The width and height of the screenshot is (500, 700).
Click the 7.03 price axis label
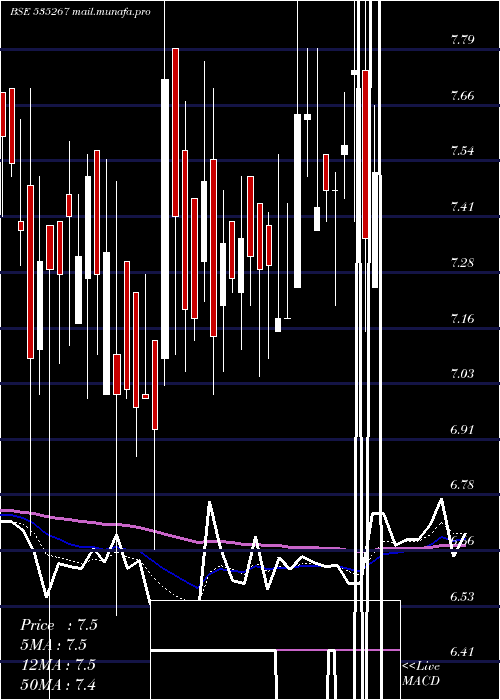pyautogui.click(x=462, y=374)
